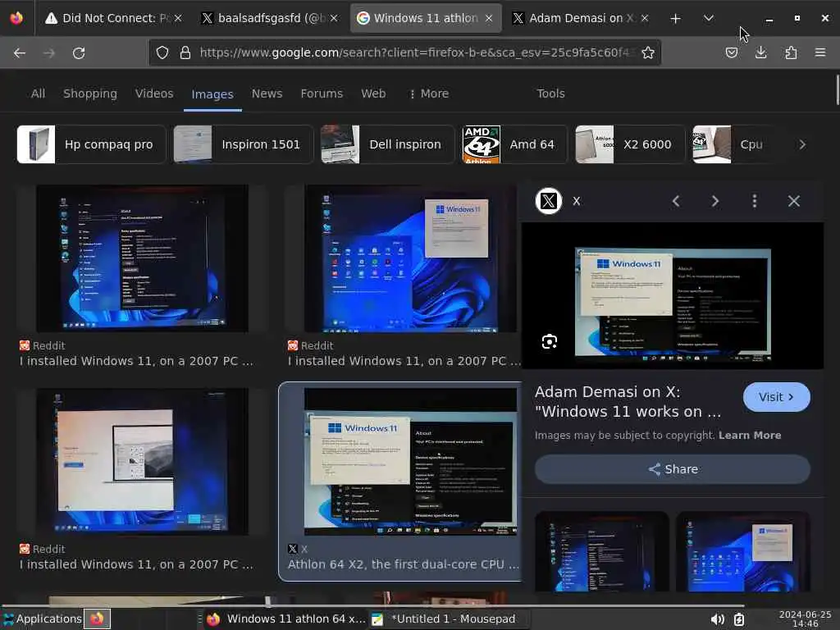Image resolution: width=840 pixels, height=630 pixels.
Task: Open the preview panel three-dot options
Action: 755,202
